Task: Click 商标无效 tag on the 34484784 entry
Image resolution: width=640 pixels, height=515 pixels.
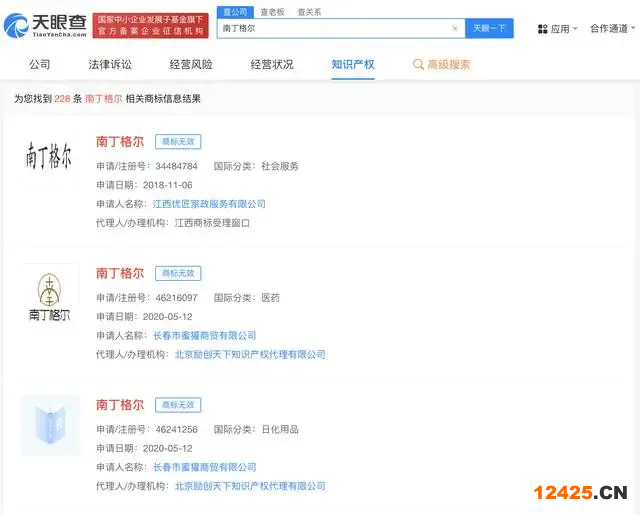Action: pyautogui.click(x=178, y=142)
